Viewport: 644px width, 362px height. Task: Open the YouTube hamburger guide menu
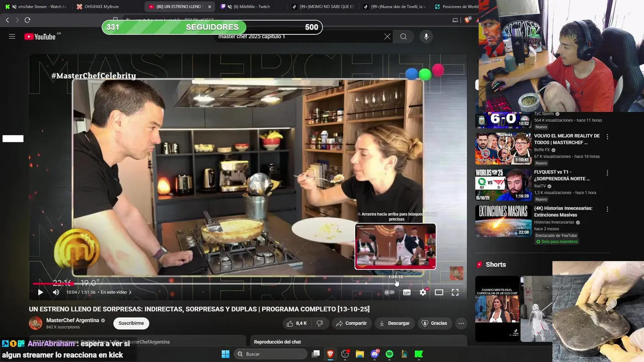tap(12, 37)
